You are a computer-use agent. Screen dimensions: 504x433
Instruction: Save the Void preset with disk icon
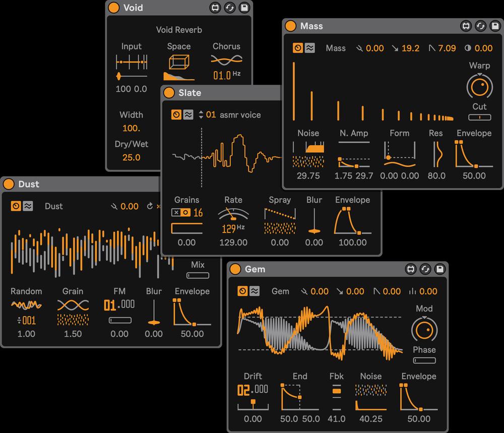pyautogui.click(x=244, y=8)
